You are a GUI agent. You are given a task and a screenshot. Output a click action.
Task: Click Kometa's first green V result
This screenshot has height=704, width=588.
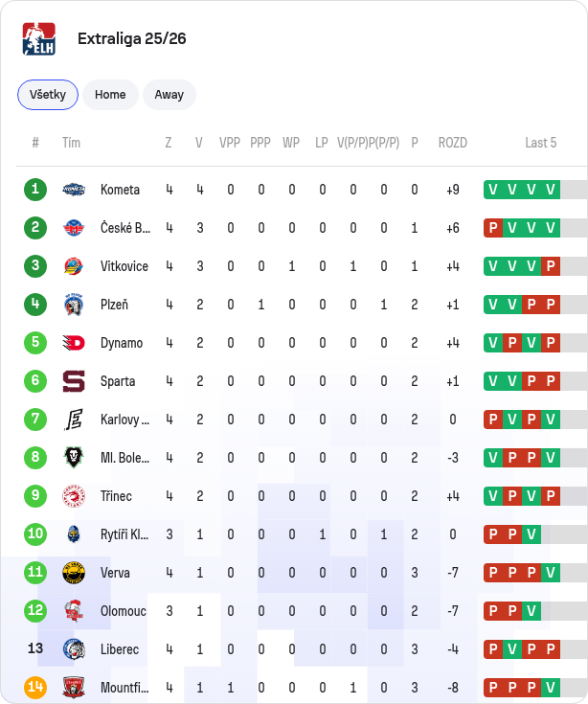point(493,190)
